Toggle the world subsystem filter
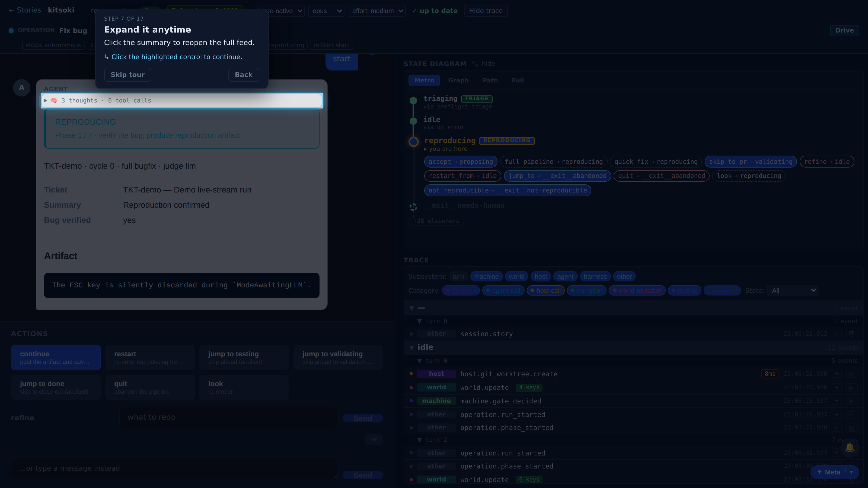 tap(516, 277)
